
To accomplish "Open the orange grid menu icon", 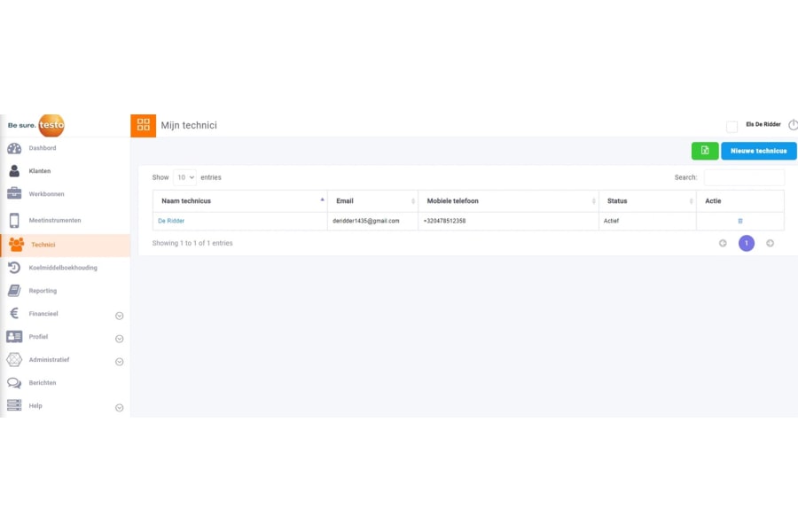I will (x=144, y=125).
